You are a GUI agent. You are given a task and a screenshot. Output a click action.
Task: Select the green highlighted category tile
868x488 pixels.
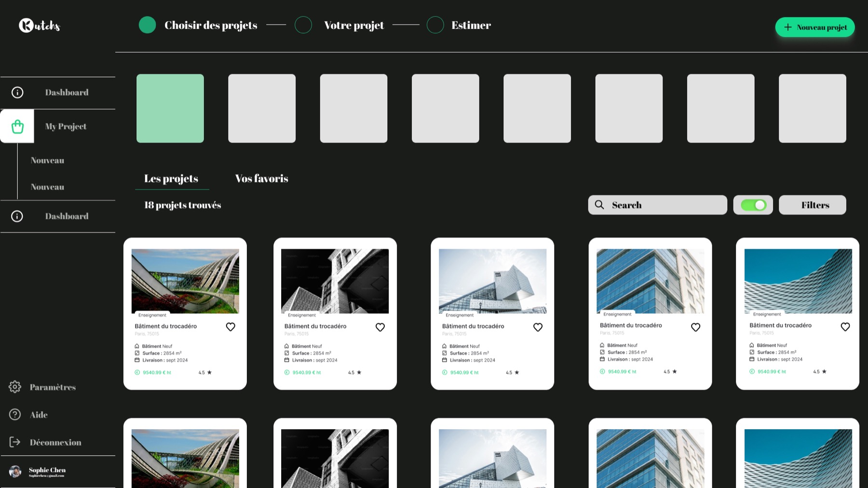point(170,108)
